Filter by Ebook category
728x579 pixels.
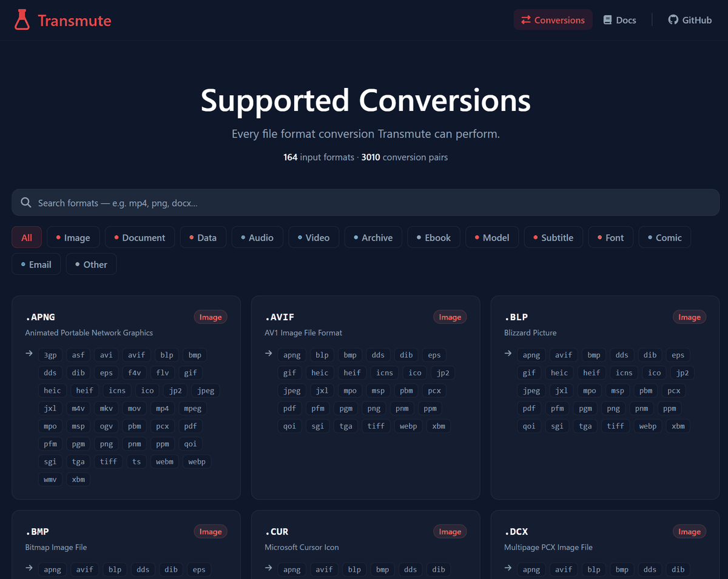pyautogui.click(x=434, y=238)
